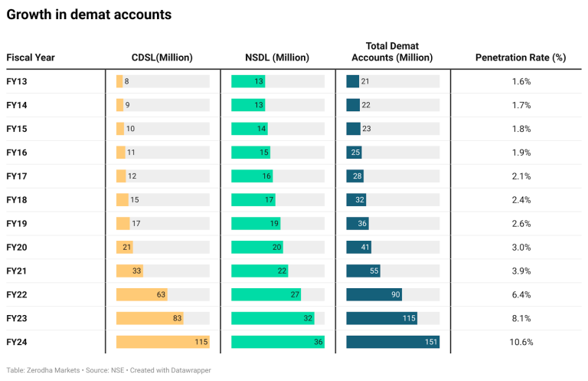Click the CDSL(Million) column header
The image size is (588, 381).
(x=162, y=57)
